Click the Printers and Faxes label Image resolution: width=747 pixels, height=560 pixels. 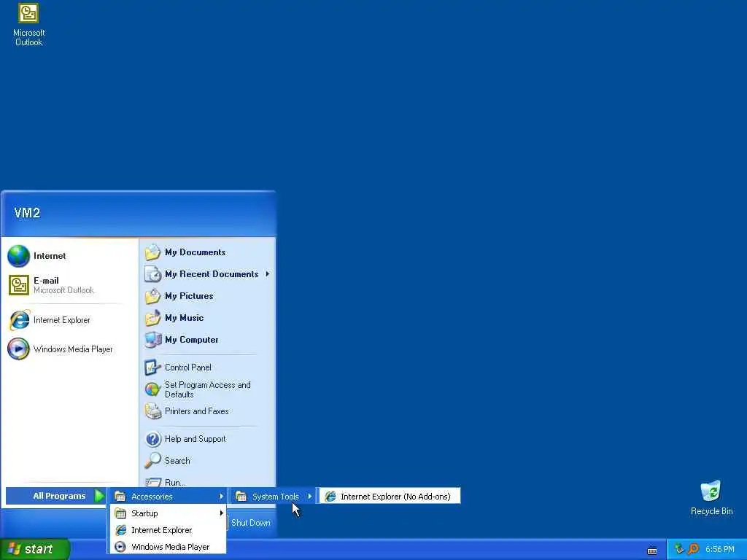[x=196, y=411]
